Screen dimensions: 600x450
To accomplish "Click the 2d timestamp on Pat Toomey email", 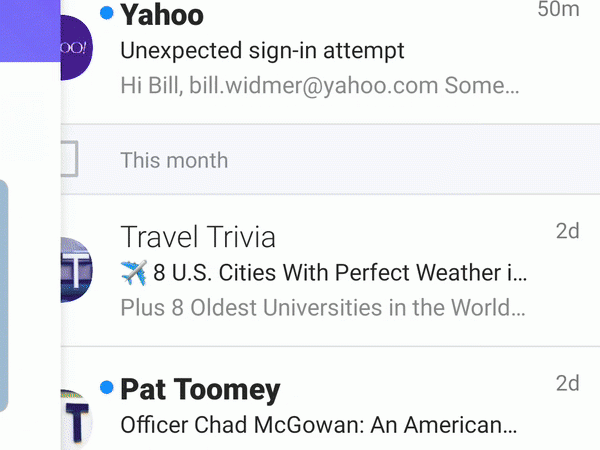I will coord(567,384).
